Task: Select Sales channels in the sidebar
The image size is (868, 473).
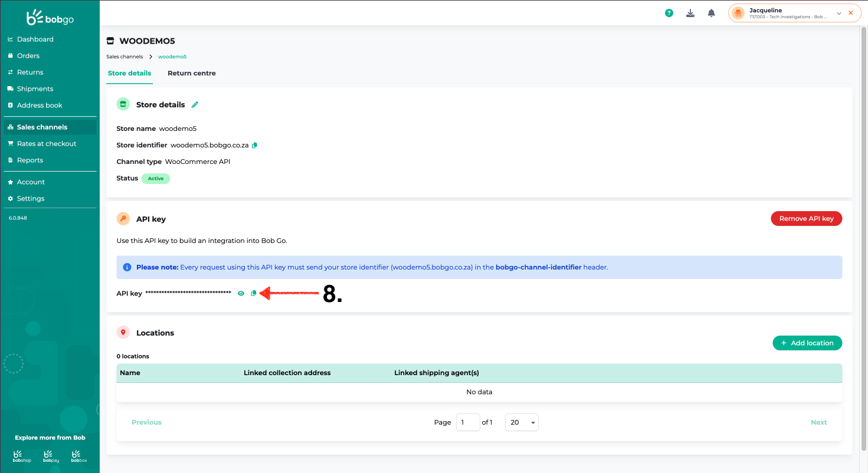Action: (50, 127)
